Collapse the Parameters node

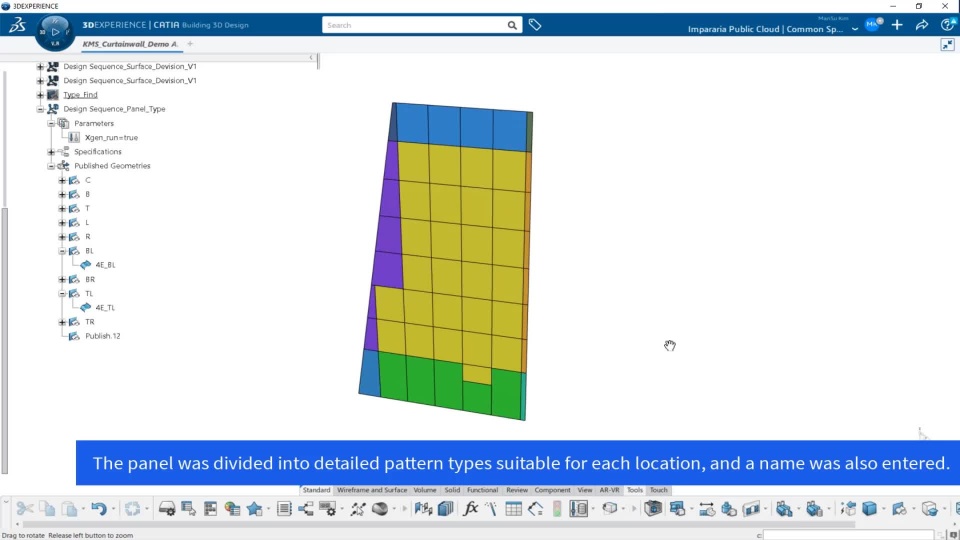(51, 123)
